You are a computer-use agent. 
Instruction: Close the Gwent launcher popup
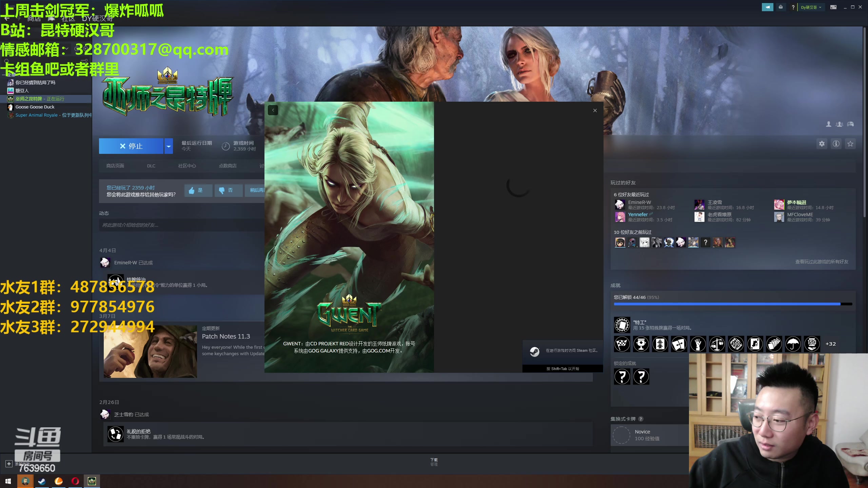coord(595,110)
